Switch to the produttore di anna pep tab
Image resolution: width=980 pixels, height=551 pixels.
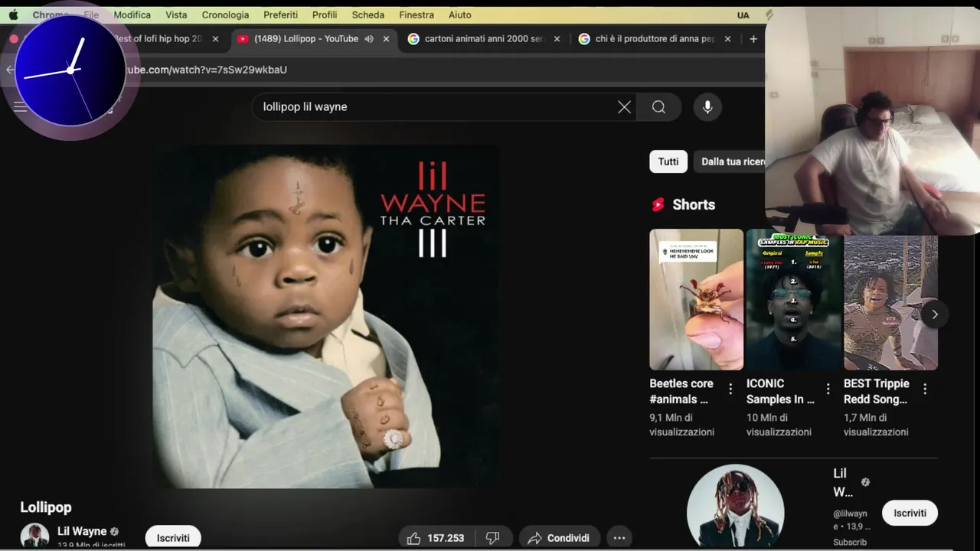655,38
